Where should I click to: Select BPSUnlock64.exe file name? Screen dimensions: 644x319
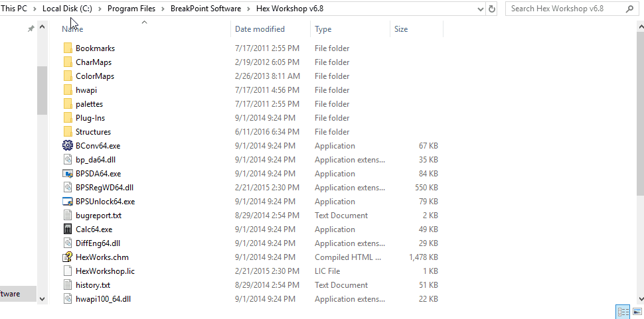105,202
